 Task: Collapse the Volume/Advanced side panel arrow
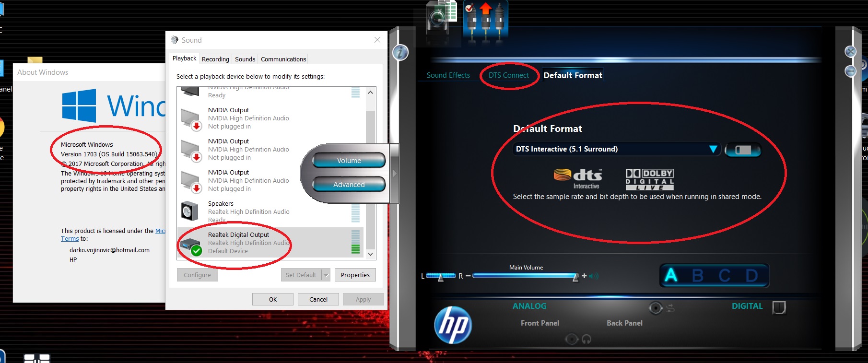pos(395,173)
